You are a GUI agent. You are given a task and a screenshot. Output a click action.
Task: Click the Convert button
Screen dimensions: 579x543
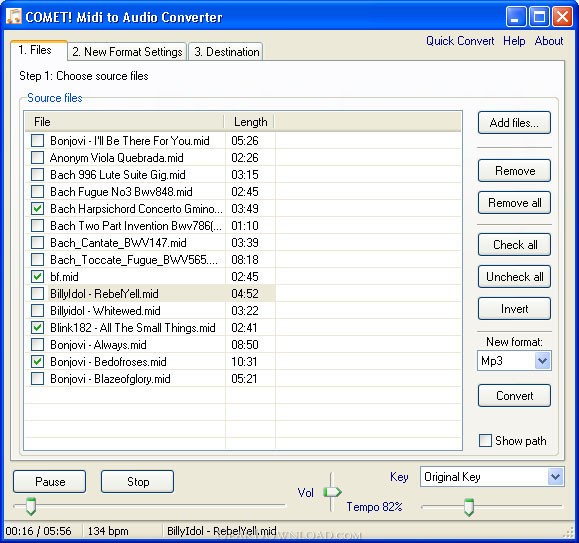point(514,396)
